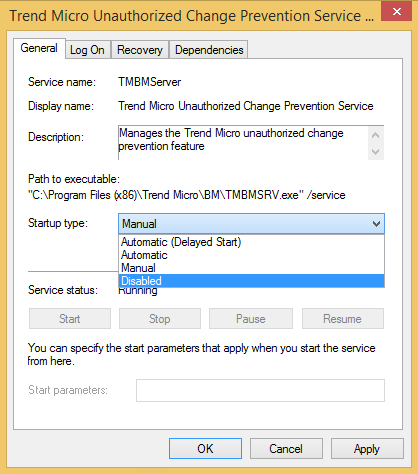This screenshot has height=474, width=418.
Task: Focus the Start parameters input field
Action: coord(260,390)
